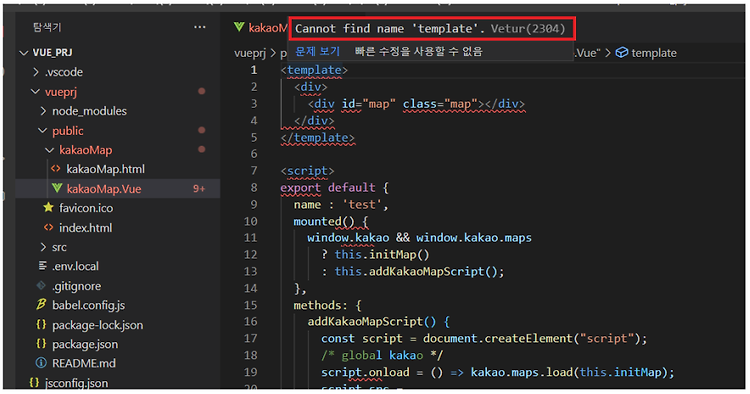Image resolution: width=750 pixels, height=394 pixels.
Task: Open index.html file
Action: coord(86,228)
